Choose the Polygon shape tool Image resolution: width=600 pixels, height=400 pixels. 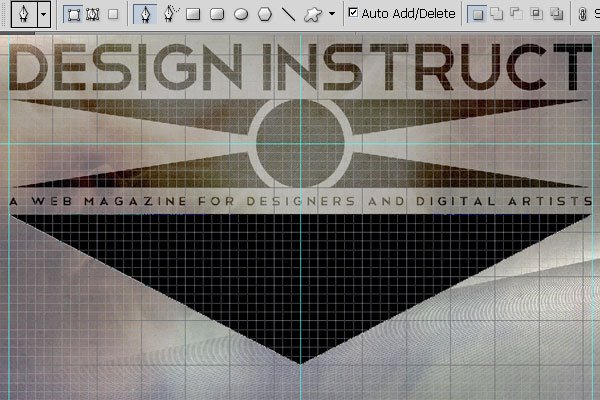265,15
